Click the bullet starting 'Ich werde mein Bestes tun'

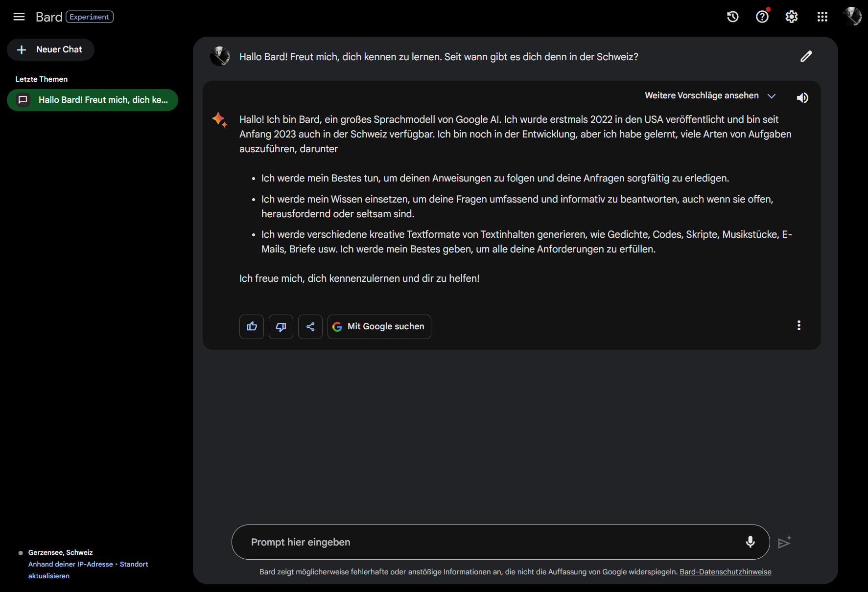click(495, 178)
